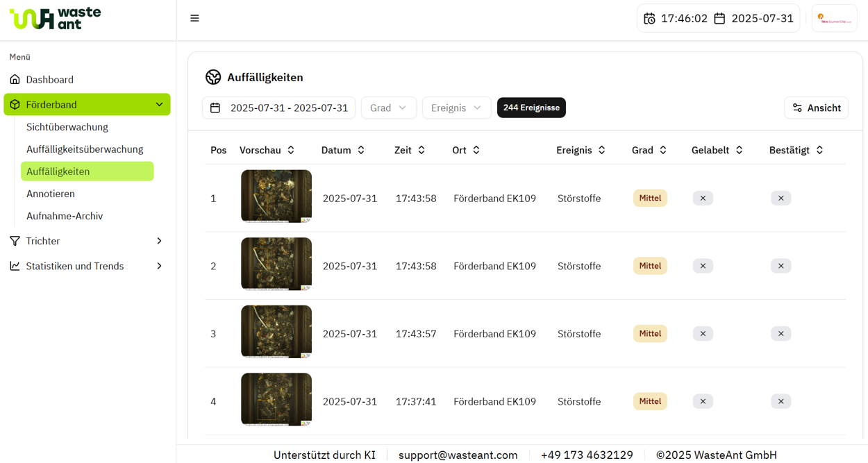Toggle Bestätigt status in row 2
The height and width of the screenshot is (463, 868).
coord(781,266)
